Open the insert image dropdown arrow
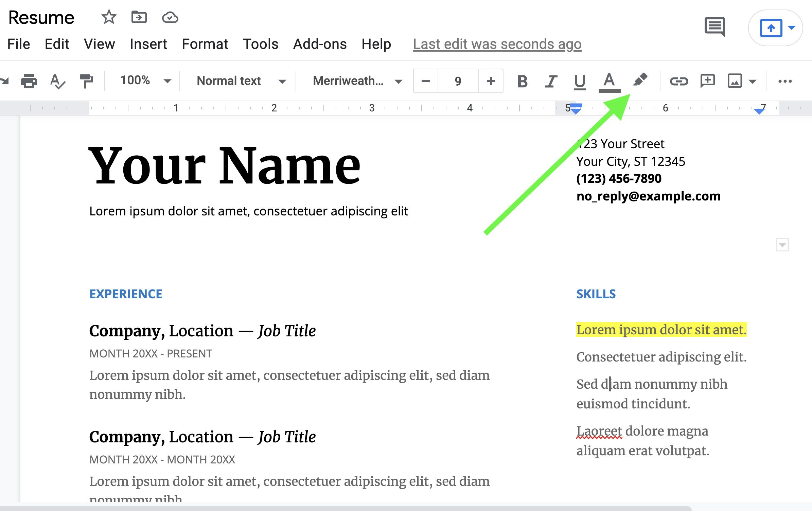The width and height of the screenshot is (812, 511). point(753,82)
